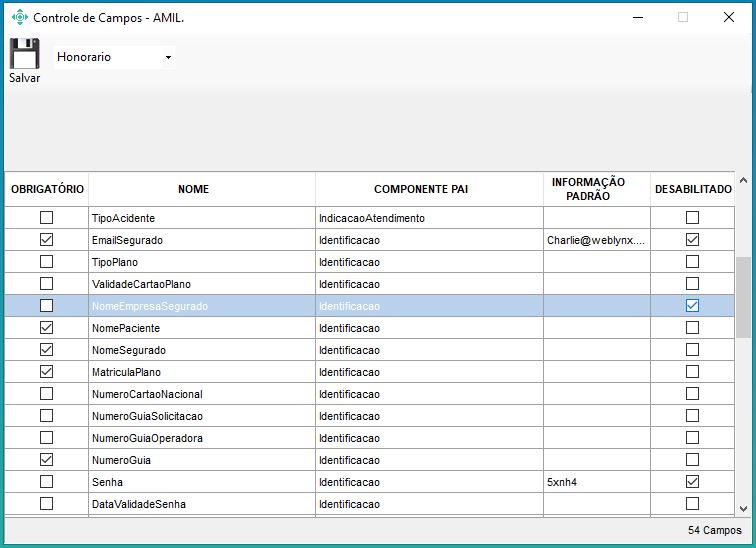
Task: Enable Desabilitado for MatriculaPlano
Action: (x=692, y=372)
